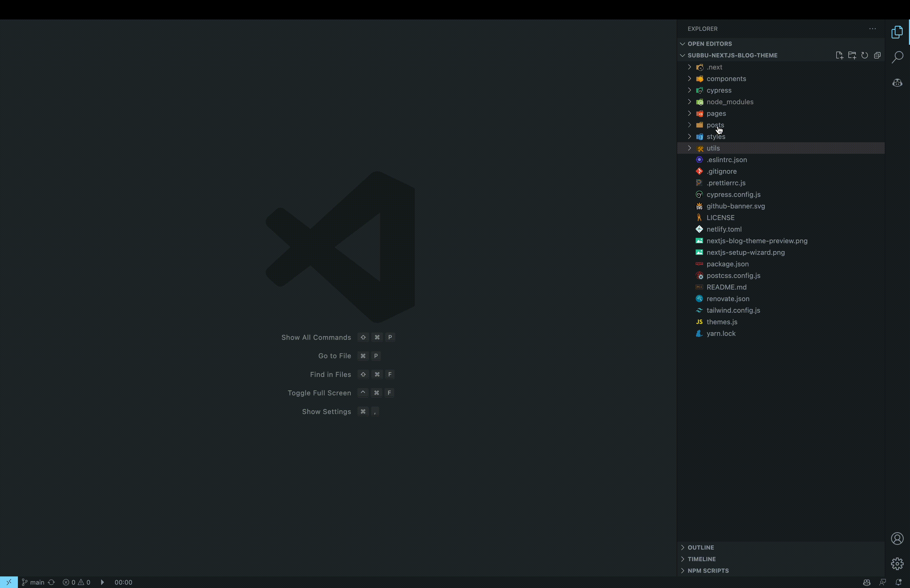Expand the OUTLINE section
Image resolution: width=910 pixels, height=588 pixels.
[700, 547]
